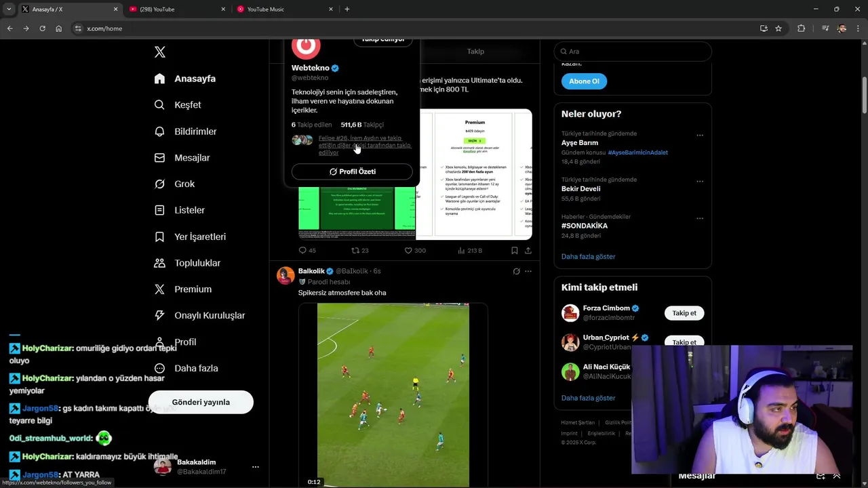868x488 pixels.
Task: Open 511,6 B Takipçi followers count
Action: click(x=362, y=125)
